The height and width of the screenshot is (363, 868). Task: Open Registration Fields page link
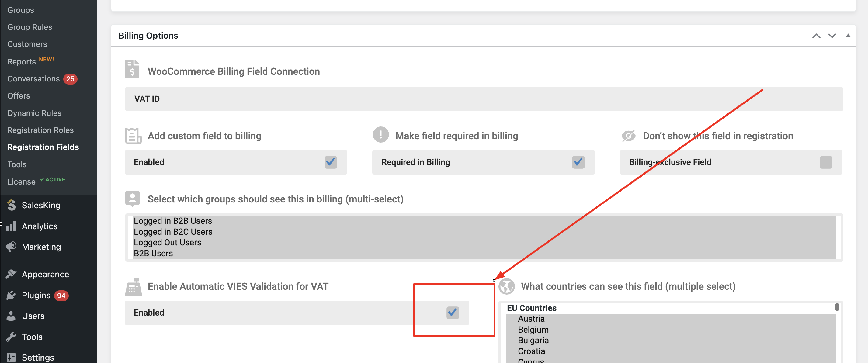tap(43, 147)
